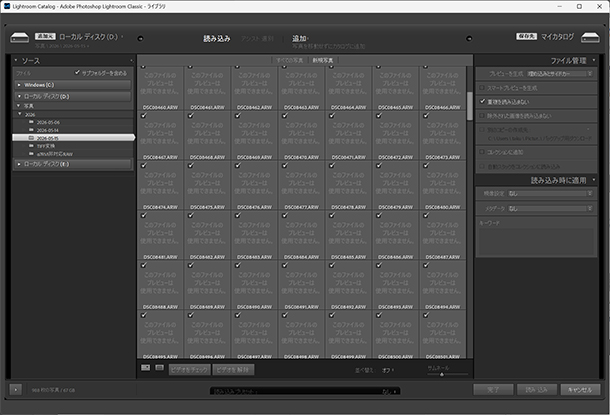Image resolution: width=610 pixels, height=415 pixels.
Task: Select the DSC08460.ARW thumbnail
Action: pyautogui.click(x=160, y=88)
